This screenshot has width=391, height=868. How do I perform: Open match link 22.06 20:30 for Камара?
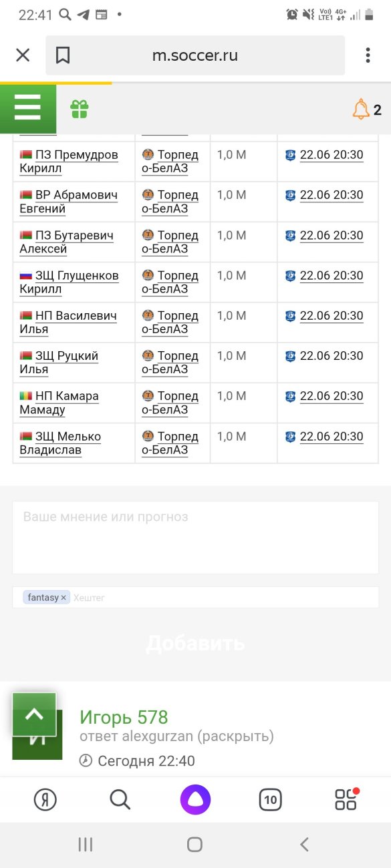click(331, 396)
